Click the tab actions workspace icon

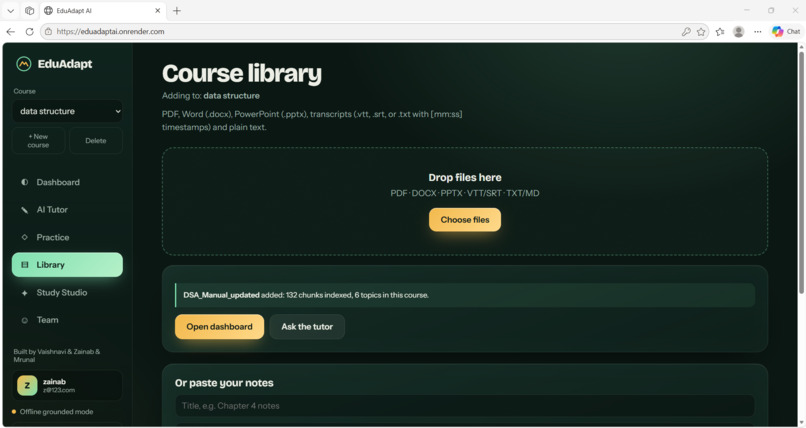click(x=29, y=11)
